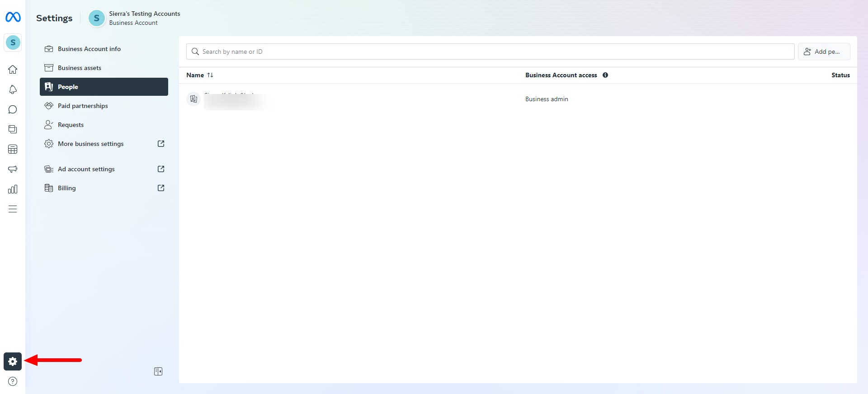The height and width of the screenshot is (394, 868).
Task: Open the Inbox chat bubble icon
Action: click(13, 109)
